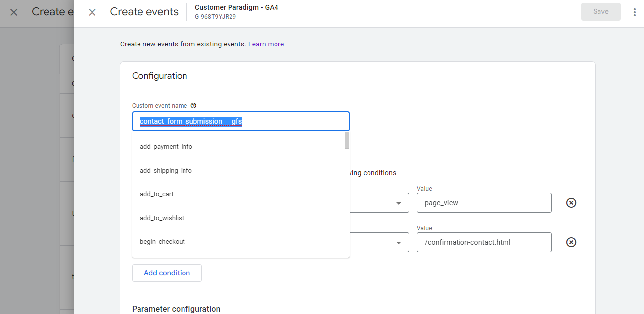
Task: Choose begin_checkout from the event list
Action: point(162,242)
